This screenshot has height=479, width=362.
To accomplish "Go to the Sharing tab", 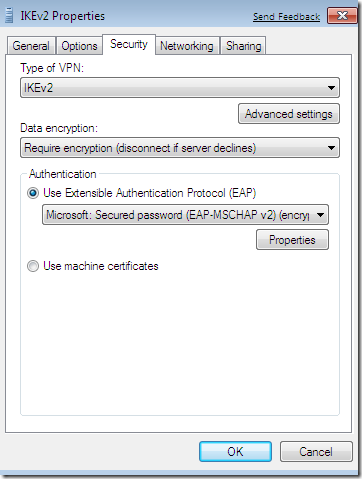I will coord(243,46).
